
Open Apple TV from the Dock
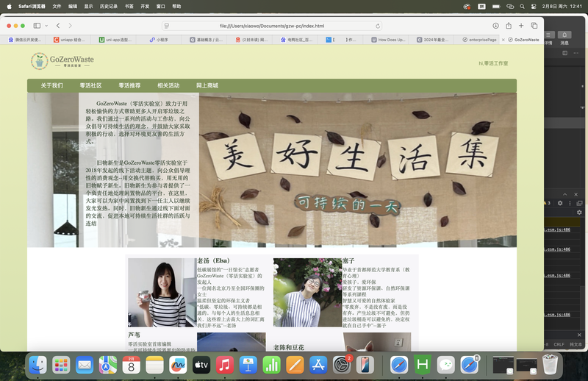[x=201, y=365]
